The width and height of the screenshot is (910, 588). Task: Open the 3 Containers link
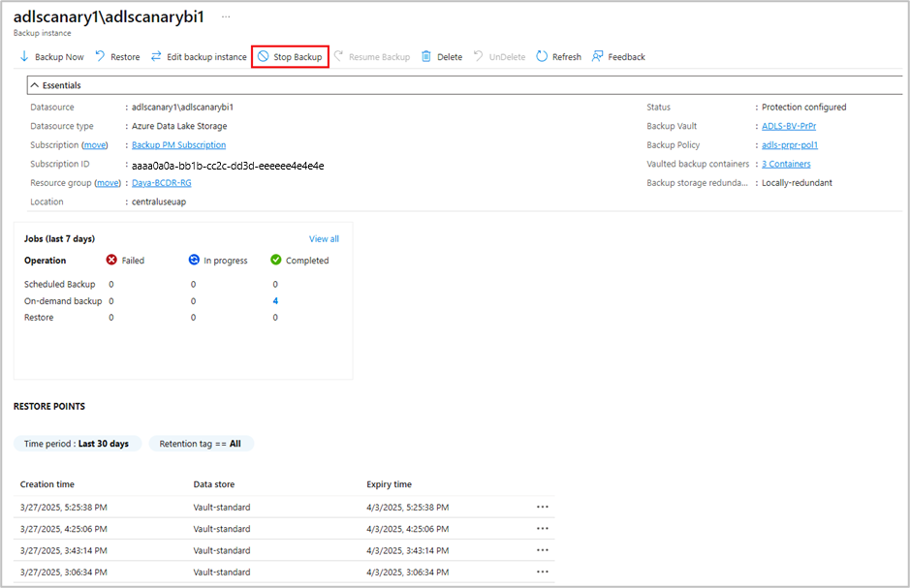pyautogui.click(x=786, y=164)
